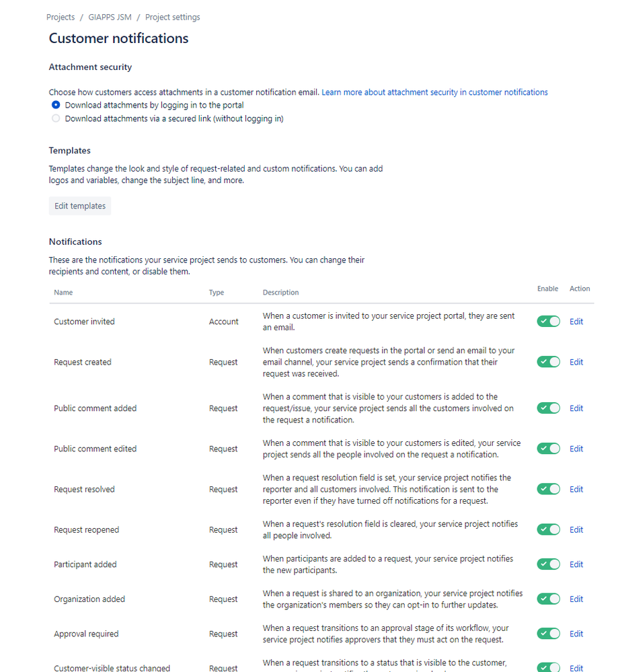
Task: Turn off Public comment added notification
Action: (548, 408)
